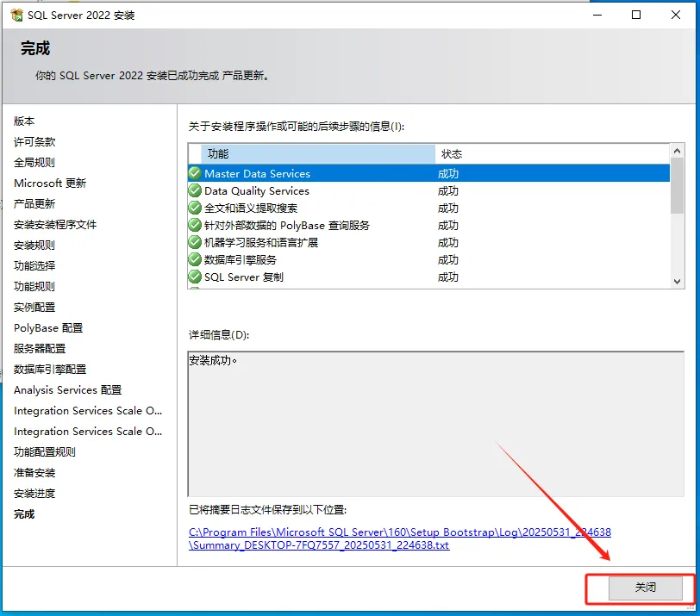Click the 安装规则 step in the sidebar
This screenshot has height=616, width=700.
(x=34, y=245)
